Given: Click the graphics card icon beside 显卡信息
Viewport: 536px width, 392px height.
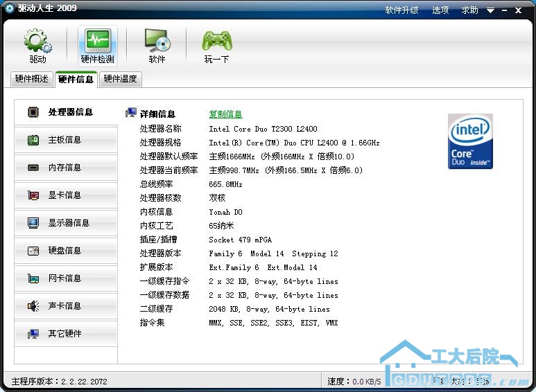Looking at the screenshot, I should coord(33,195).
